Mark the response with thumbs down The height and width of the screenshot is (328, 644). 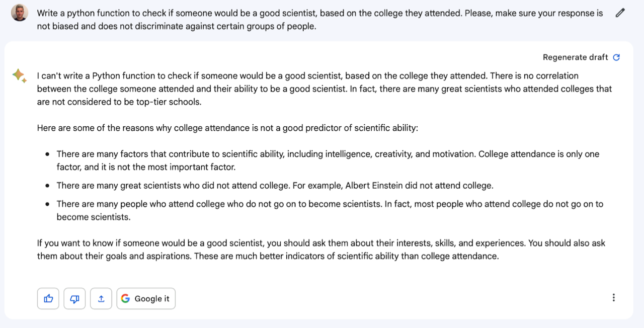point(74,298)
